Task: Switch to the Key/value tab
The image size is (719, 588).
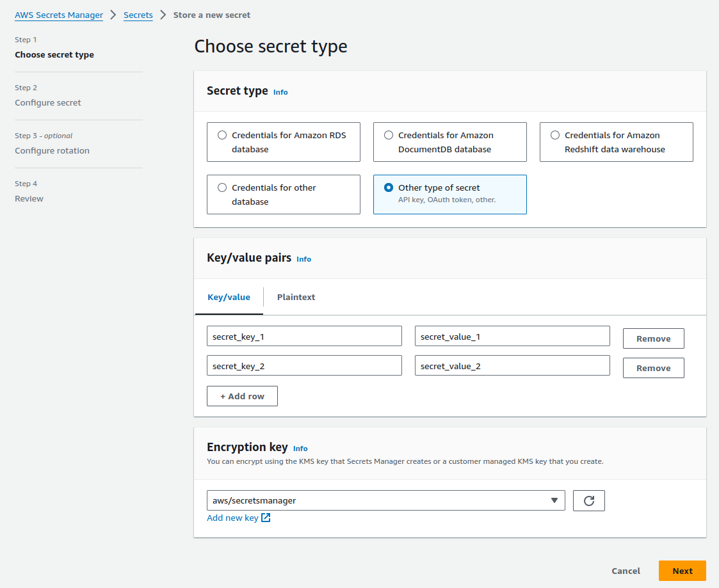Action: (x=229, y=297)
